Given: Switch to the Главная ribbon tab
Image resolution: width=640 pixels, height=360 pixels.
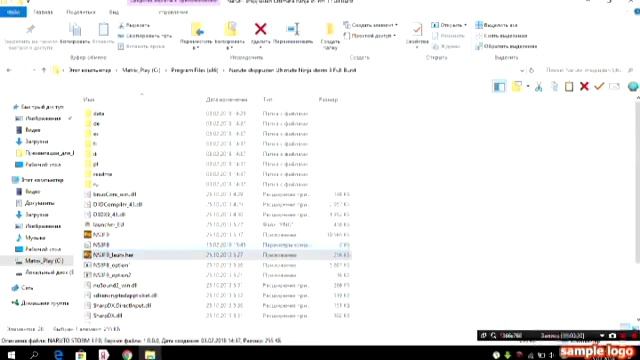Looking at the screenshot, I should pos(43,12).
